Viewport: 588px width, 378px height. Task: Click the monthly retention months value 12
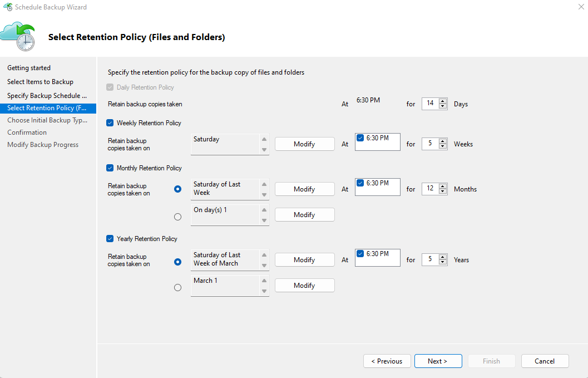(x=430, y=188)
